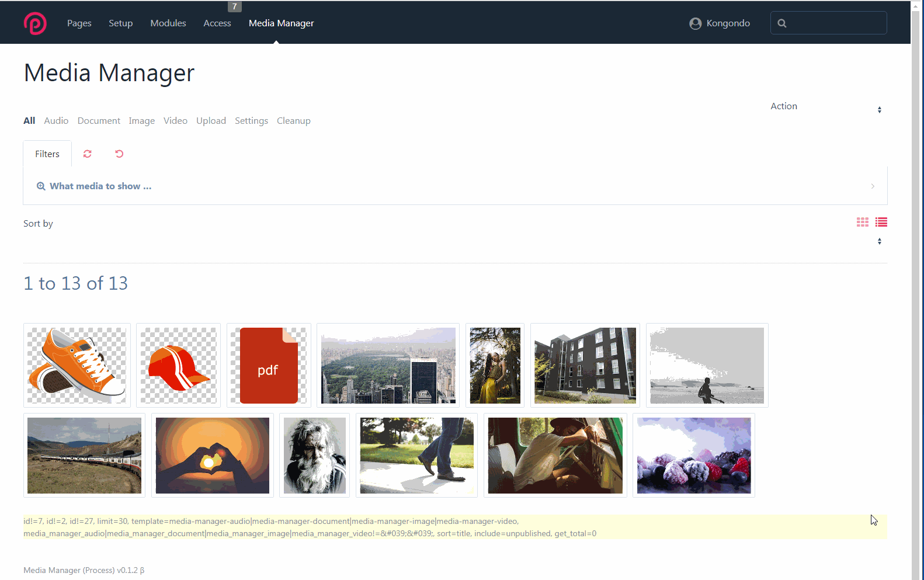Viewport: 924px width, 580px height.
Task: Click the Filters tab
Action: 47,154
